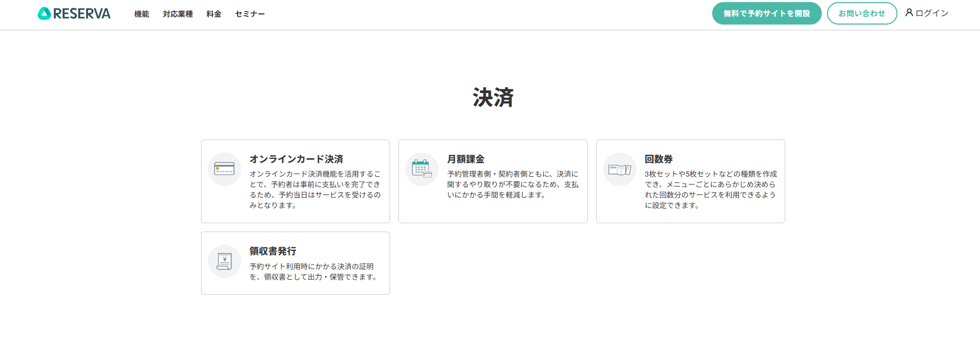Viewport: 980px width, 346px height.
Task: Open the 月額課金 heading
Action: tap(466, 159)
